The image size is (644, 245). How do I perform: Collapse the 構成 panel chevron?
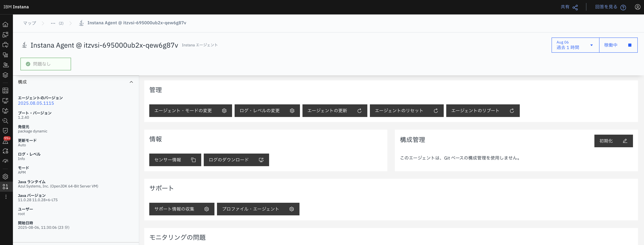coord(131,82)
